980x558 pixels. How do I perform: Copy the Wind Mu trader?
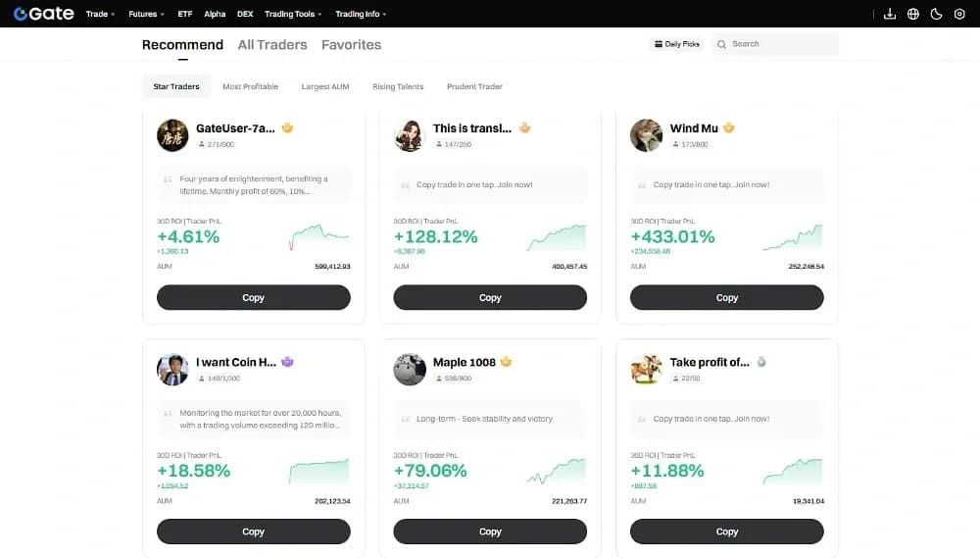point(727,297)
